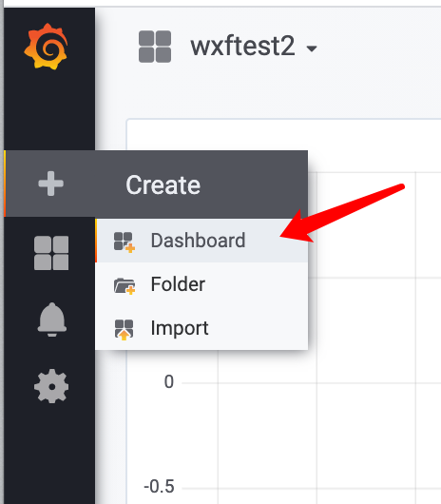Open Configuration via the gear icon
The height and width of the screenshot is (504, 441).
(x=51, y=386)
